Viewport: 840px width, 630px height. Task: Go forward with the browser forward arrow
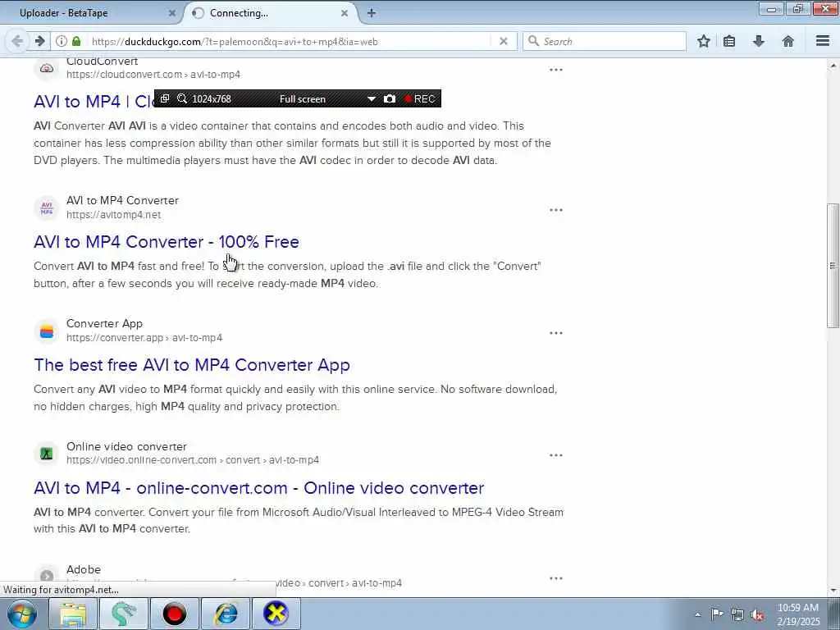[x=39, y=41]
